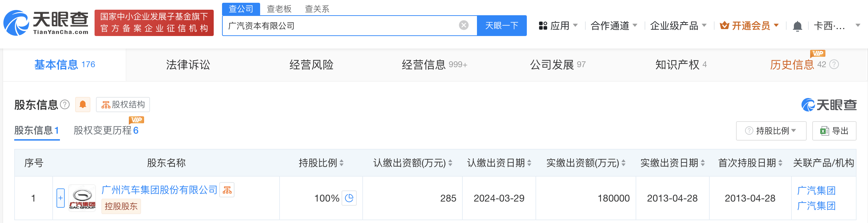Image resolution: width=868 pixels, height=223 pixels.
Task: Switch to the 经营风险 tab
Action: [311, 65]
